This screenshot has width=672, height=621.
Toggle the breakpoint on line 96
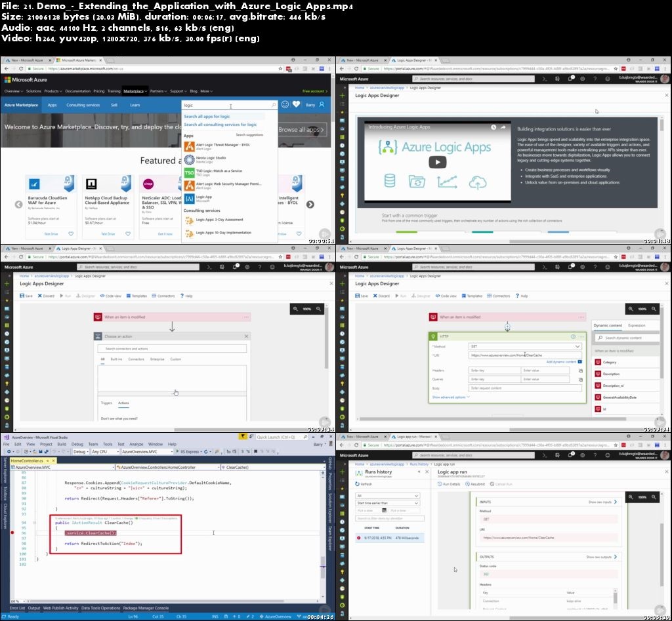[12, 532]
